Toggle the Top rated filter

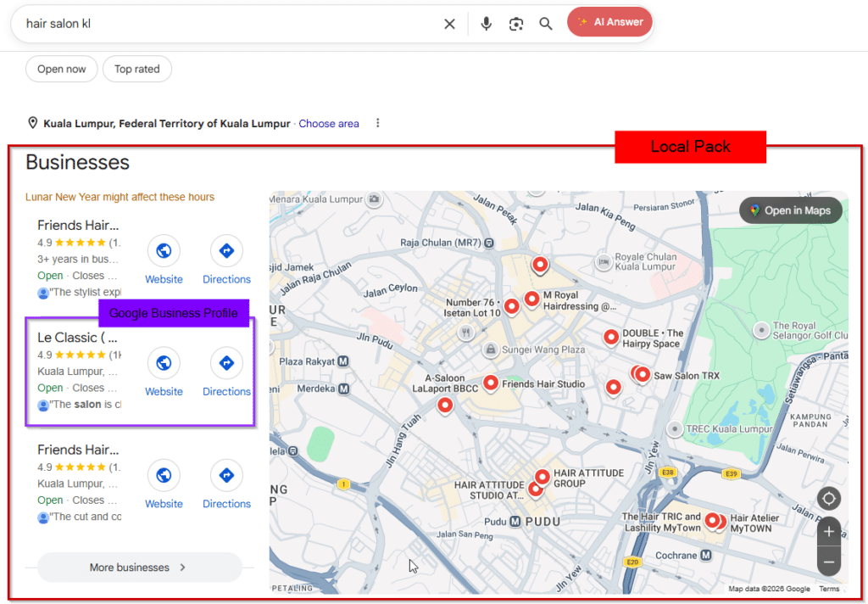point(137,70)
